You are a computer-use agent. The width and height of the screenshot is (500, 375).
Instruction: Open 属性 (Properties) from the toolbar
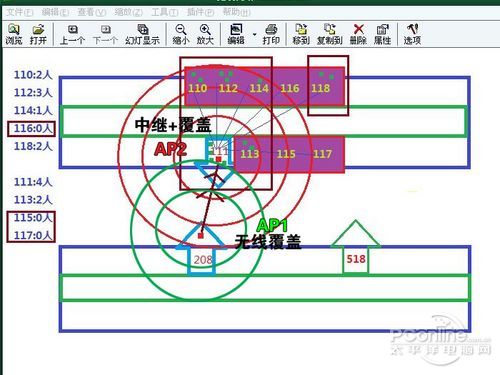point(382,34)
